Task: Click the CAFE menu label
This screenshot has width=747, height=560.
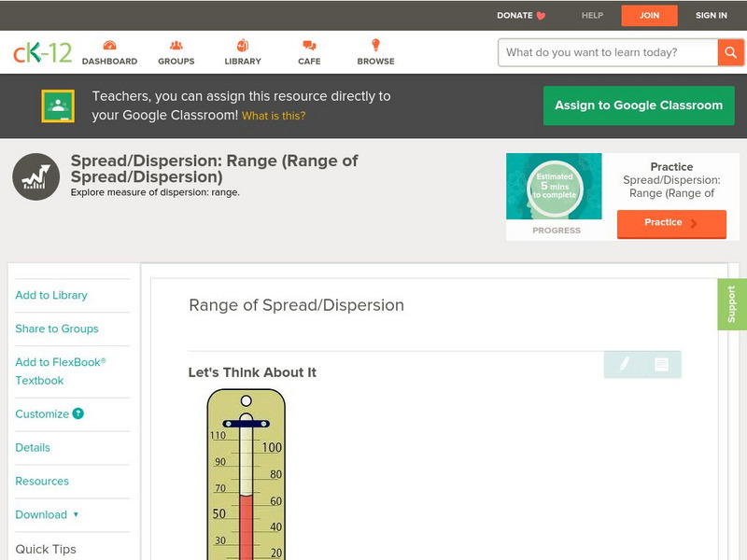Action: point(309,61)
